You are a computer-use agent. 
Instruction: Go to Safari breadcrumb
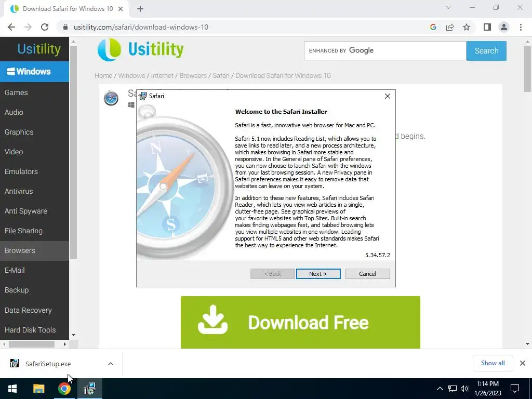pos(221,76)
